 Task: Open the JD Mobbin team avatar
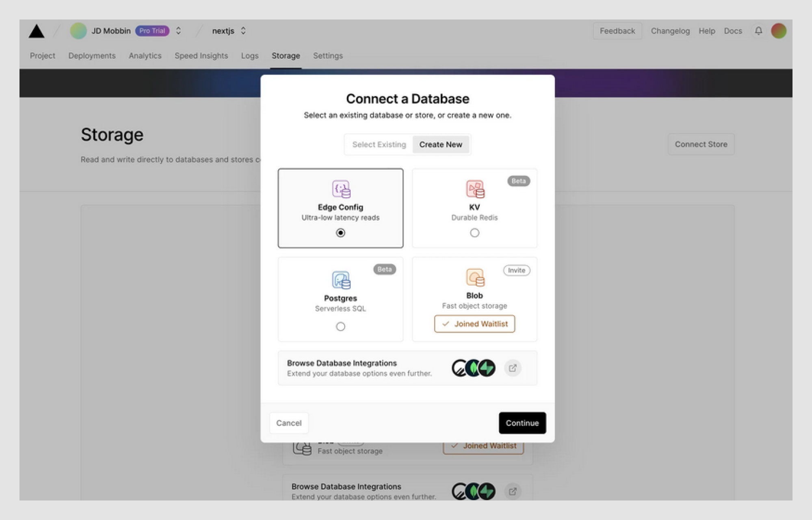pyautogui.click(x=78, y=31)
